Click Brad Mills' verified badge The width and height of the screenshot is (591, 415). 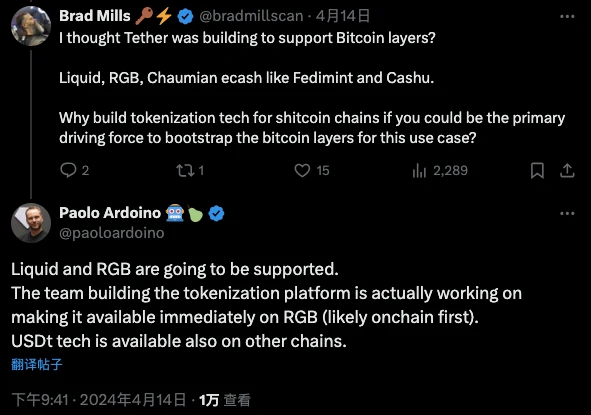(185, 16)
